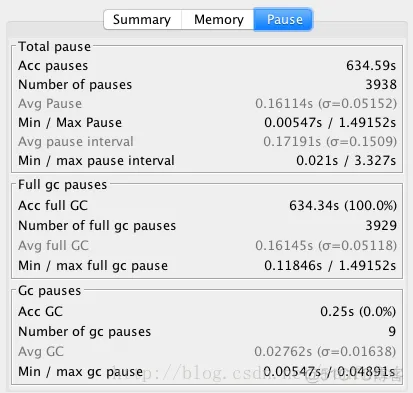Viewport: 413px width, 393px height.
Task: Click the Min / max full gc pause label
Action: [93, 266]
